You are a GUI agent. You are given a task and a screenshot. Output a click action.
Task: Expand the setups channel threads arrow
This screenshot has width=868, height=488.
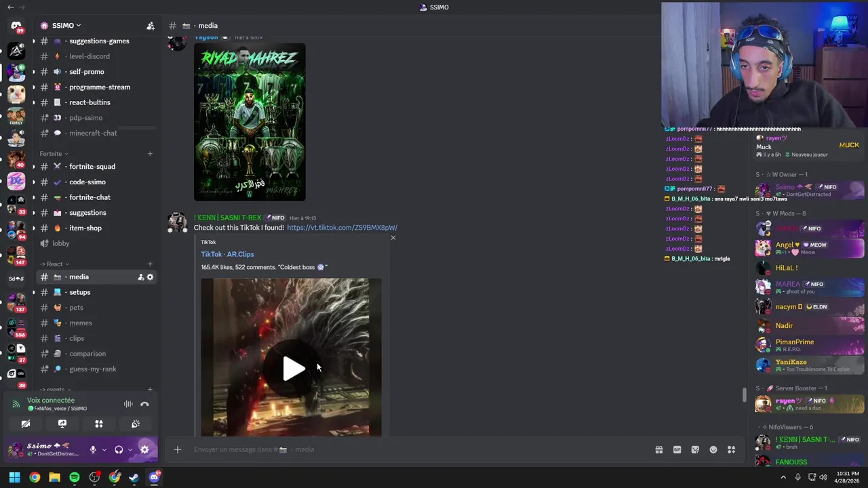[33, 292]
